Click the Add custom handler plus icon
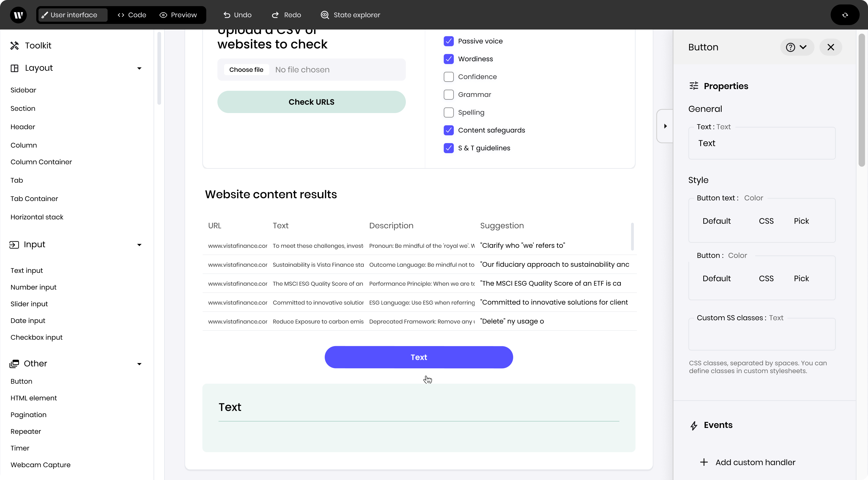 point(704,462)
